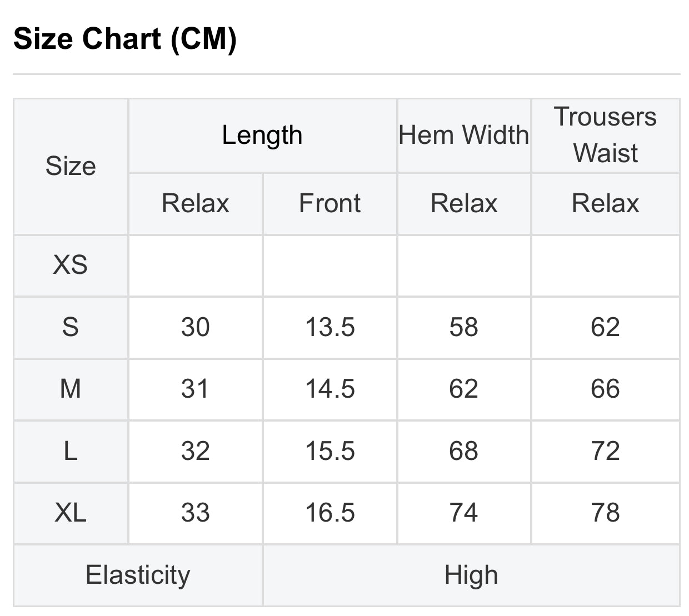Screen dimensions: 689x616
Task: Select the 68 hem width cell
Action: (x=464, y=451)
